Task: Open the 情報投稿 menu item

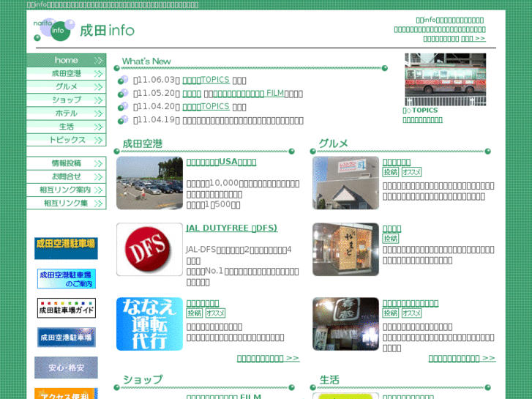Action: tap(66, 163)
